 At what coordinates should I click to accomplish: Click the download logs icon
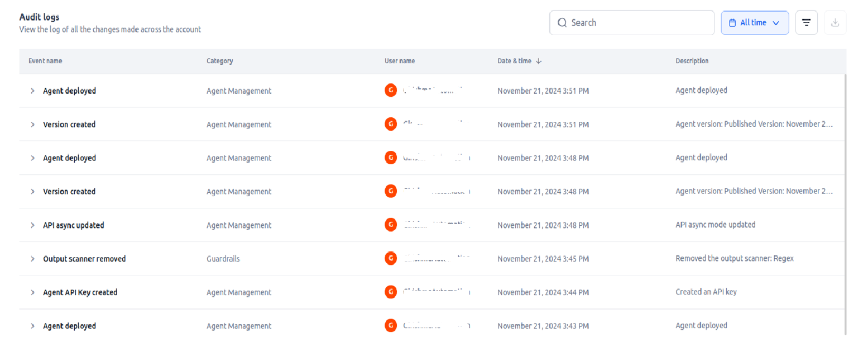pyautogui.click(x=835, y=23)
